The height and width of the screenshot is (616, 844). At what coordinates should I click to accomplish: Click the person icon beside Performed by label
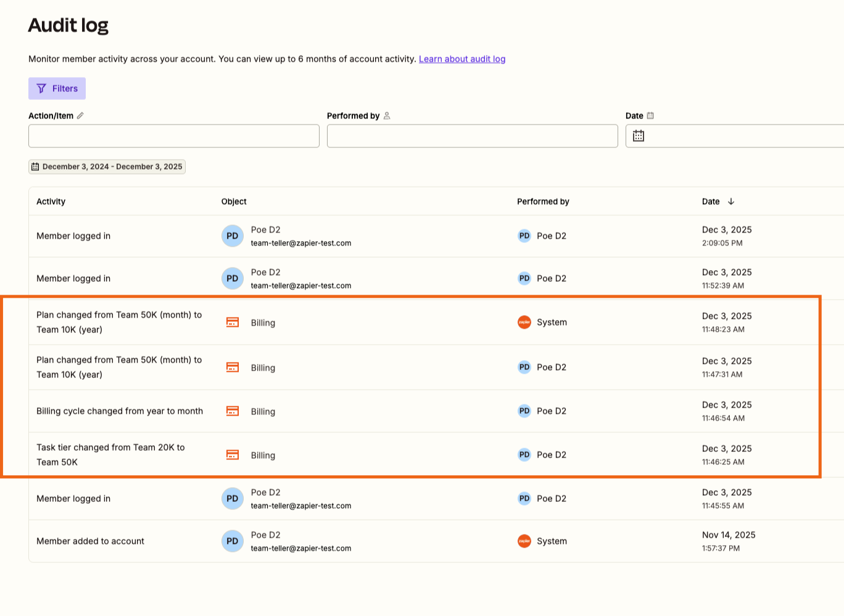point(386,115)
